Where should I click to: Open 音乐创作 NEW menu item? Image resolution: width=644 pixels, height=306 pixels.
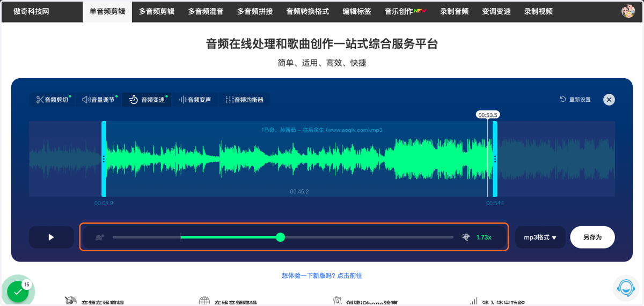click(x=405, y=11)
